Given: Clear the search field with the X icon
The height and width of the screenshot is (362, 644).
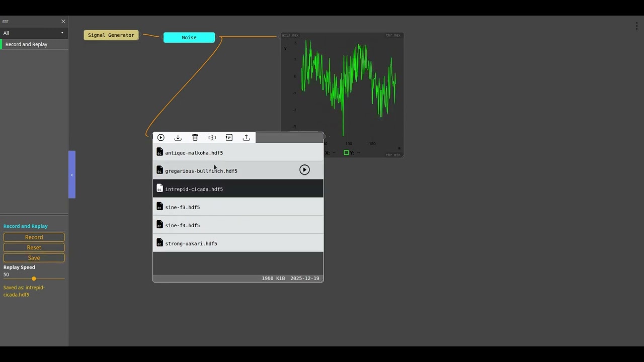Looking at the screenshot, I should [63, 22].
